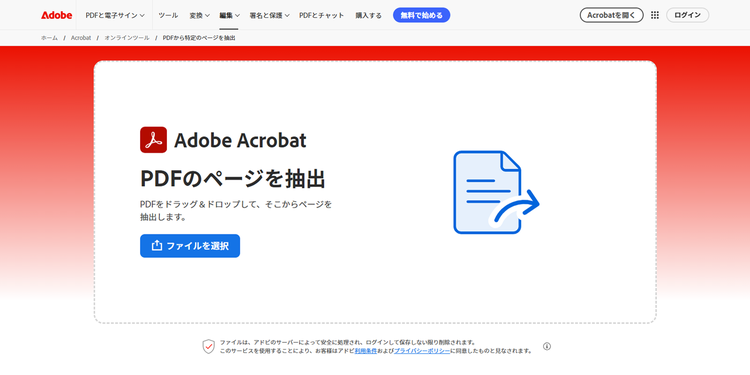Click the Adobe logo in header
750x375 pixels.
pyautogui.click(x=56, y=15)
